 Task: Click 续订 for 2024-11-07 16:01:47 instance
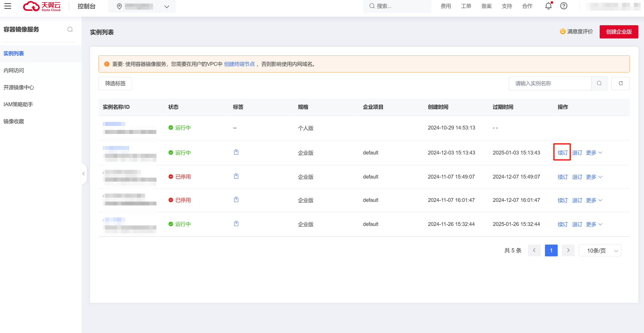click(562, 200)
